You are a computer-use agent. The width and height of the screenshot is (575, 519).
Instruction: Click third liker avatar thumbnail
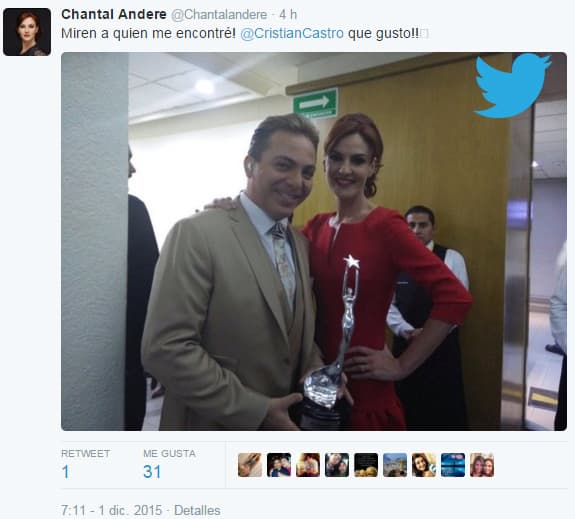click(308, 465)
